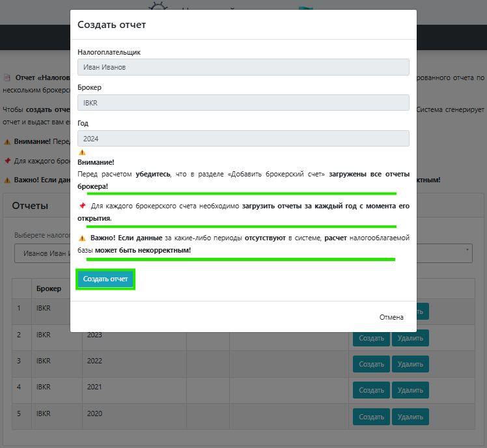The image size is (487, 448).
Task: Click the document icon beside Отчет «Налогов» heading
Action: (x=7, y=77)
